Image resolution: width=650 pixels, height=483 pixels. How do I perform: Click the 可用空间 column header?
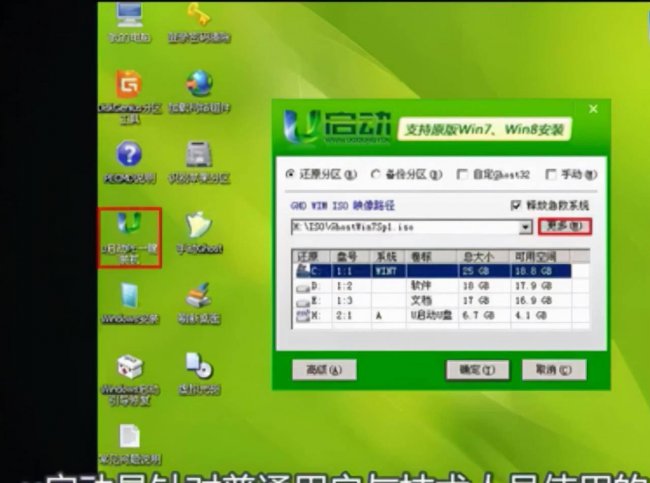[540, 257]
